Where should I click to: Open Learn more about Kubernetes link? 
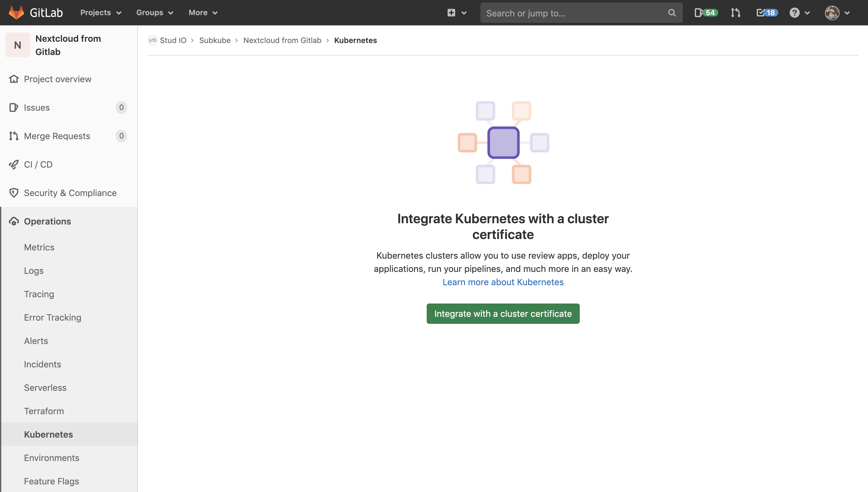[503, 282]
